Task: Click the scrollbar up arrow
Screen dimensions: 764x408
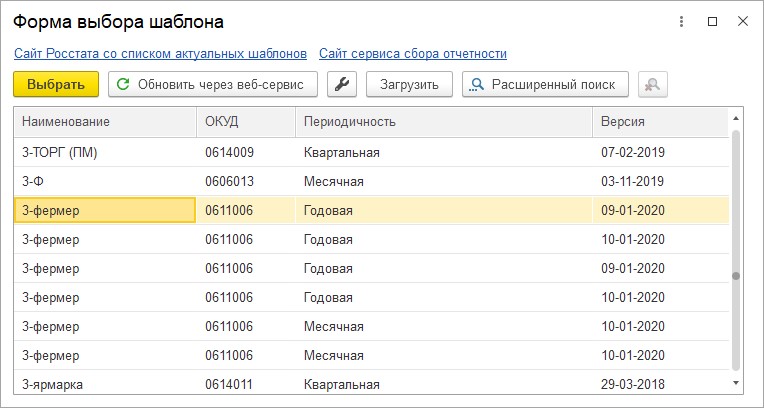Action: (736, 118)
